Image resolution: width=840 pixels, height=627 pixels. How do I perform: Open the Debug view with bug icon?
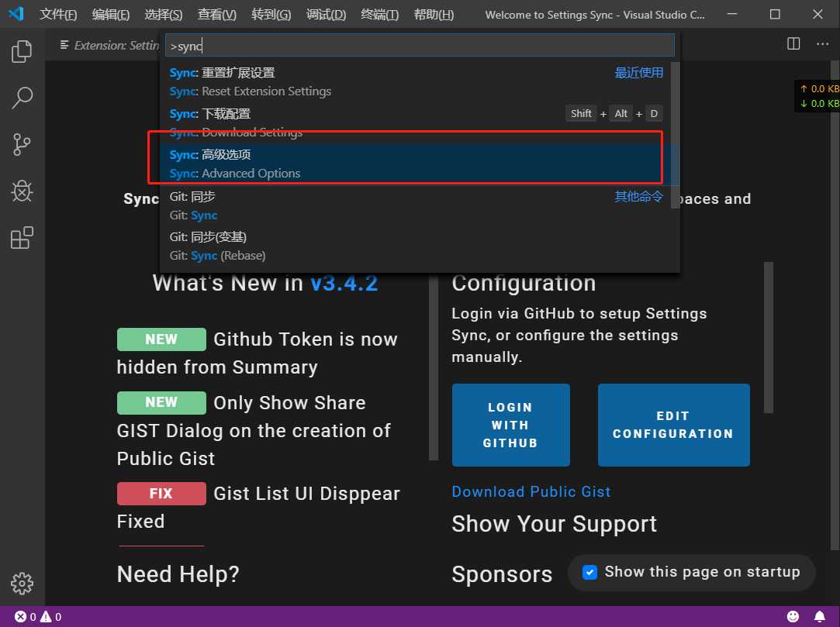pos(22,191)
